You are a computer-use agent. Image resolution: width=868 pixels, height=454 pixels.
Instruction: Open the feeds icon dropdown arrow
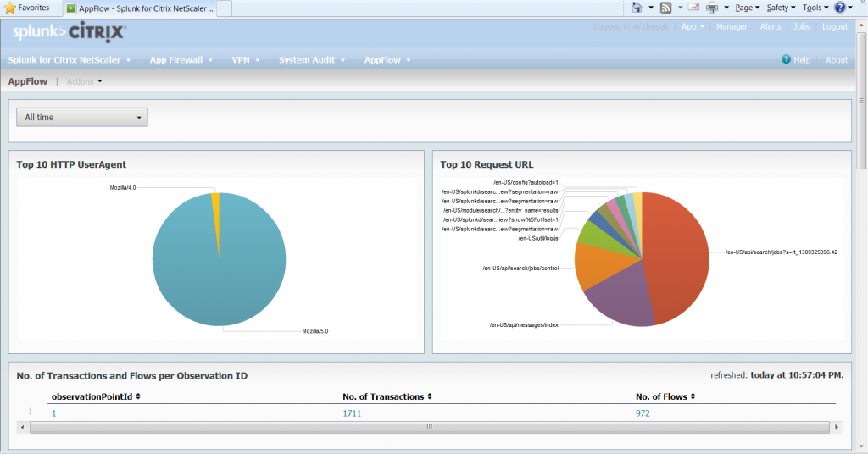coord(681,8)
